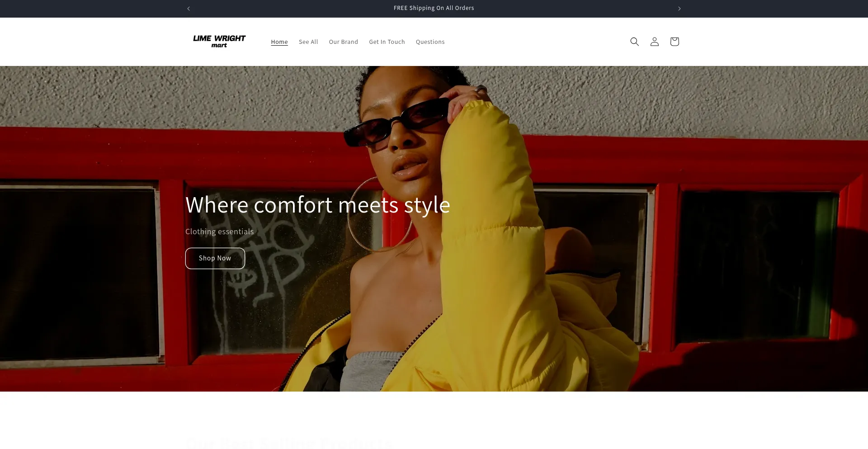Click the FREE Shipping On All Orders text

point(434,8)
